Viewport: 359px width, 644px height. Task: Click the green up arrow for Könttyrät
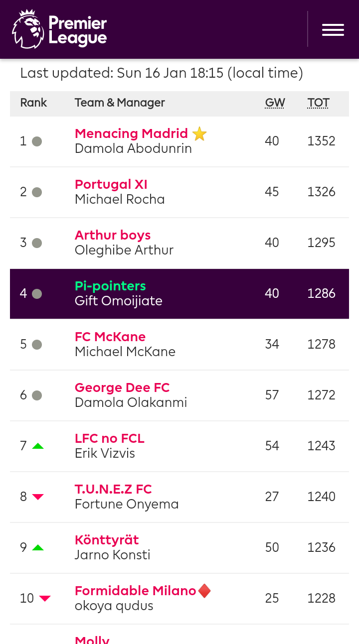[x=38, y=548]
